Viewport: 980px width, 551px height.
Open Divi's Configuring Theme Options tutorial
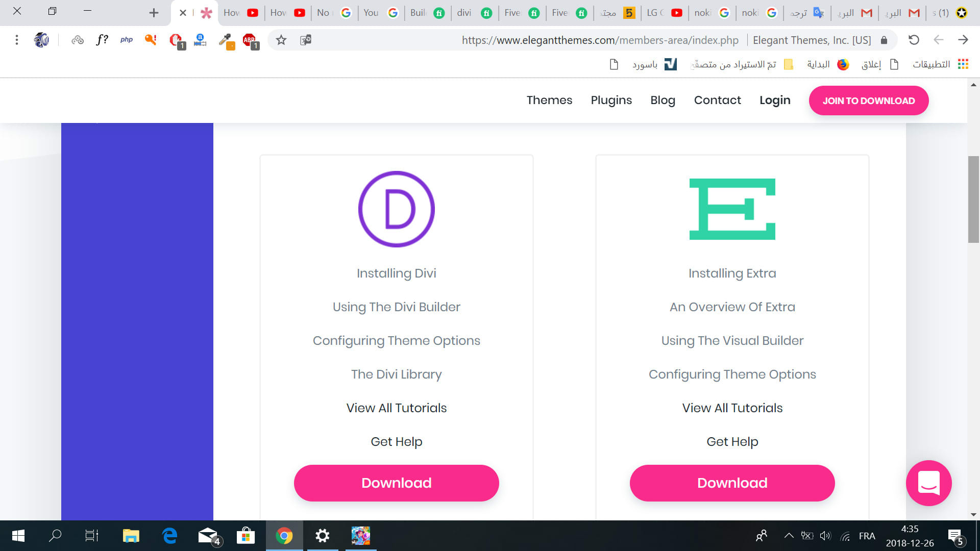coord(397,341)
